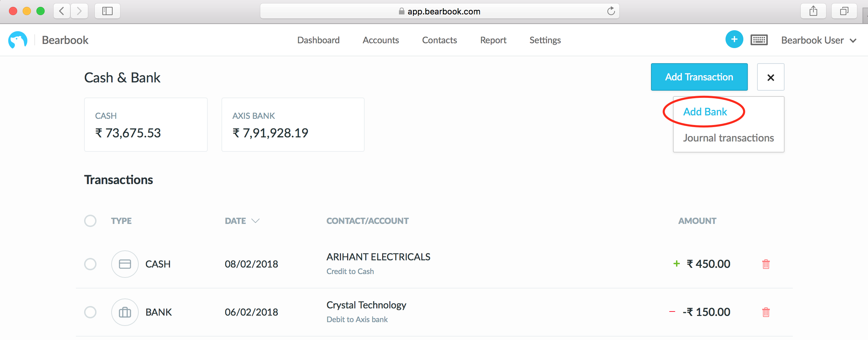Click the Safari share icon
This screenshot has width=868, height=340.
pyautogui.click(x=813, y=11)
